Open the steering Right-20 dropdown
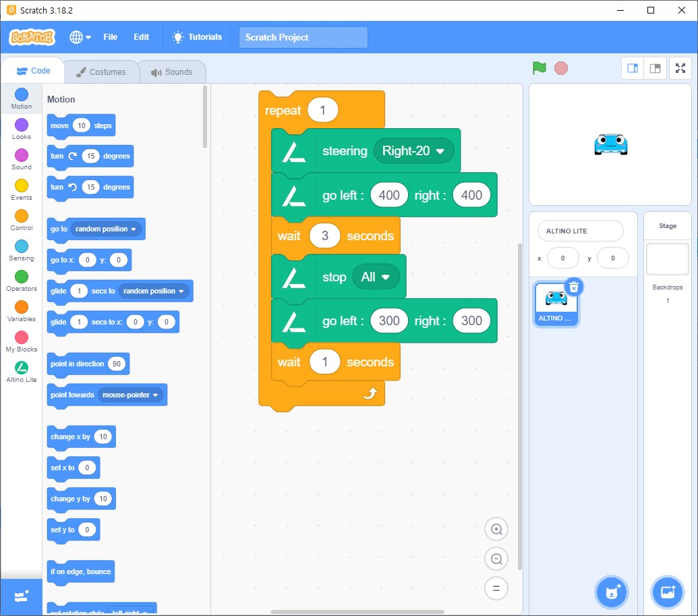 coord(413,151)
